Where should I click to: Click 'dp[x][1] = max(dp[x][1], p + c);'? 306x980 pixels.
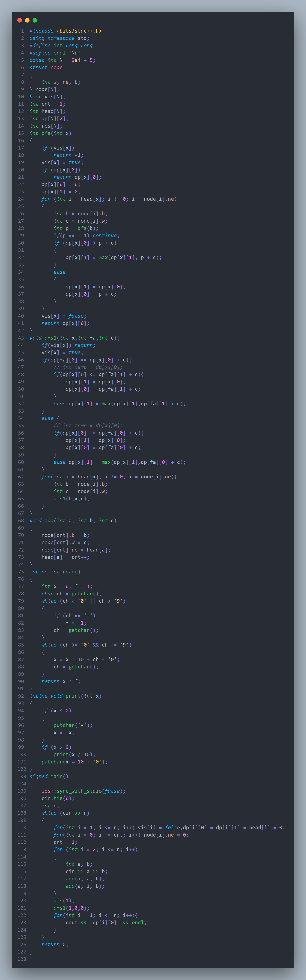(x=113, y=257)
